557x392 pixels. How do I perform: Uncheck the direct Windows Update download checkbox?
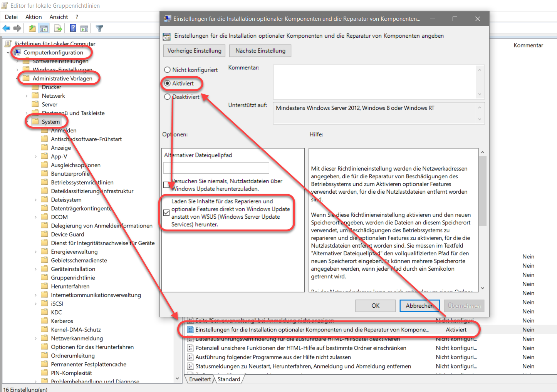166,213
